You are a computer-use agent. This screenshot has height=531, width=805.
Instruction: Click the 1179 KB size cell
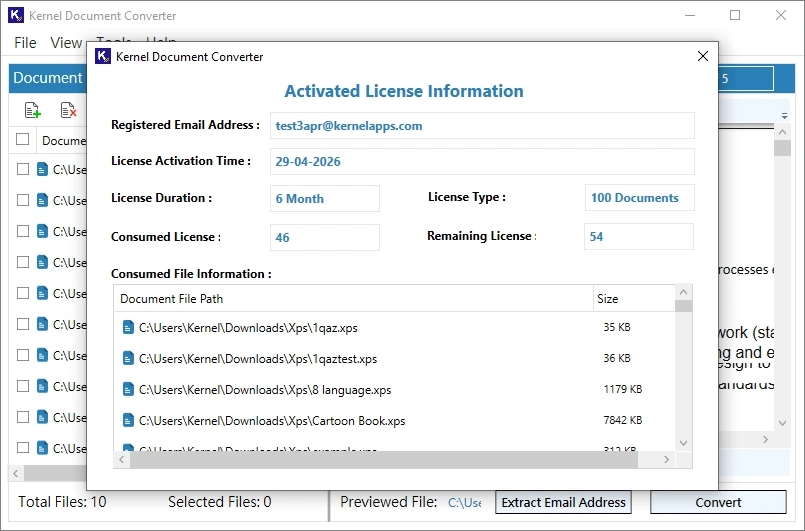623,389
